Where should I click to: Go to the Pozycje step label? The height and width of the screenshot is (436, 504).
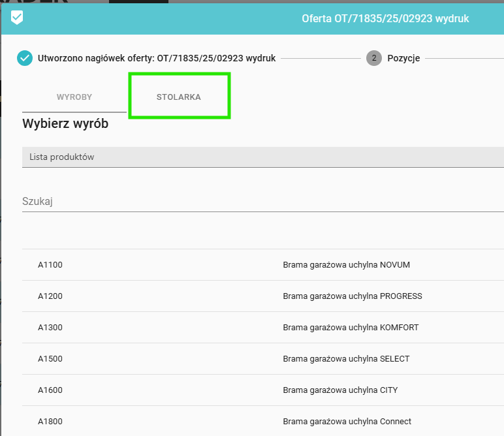(403, 58)
